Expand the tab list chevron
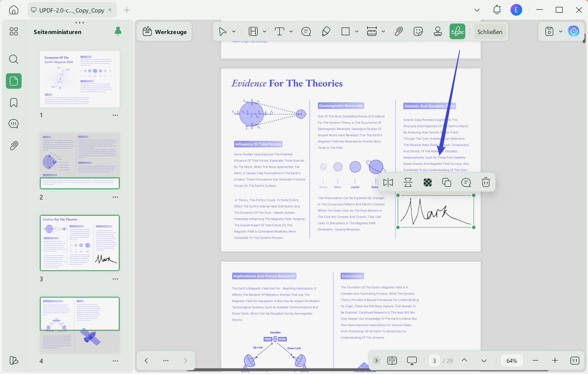Screen dimensions: 588x374 [x=477, y=10]
